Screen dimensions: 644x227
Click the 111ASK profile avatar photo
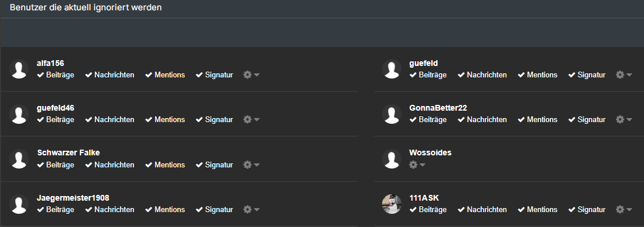pyautogui.click(x=392, y=203)
